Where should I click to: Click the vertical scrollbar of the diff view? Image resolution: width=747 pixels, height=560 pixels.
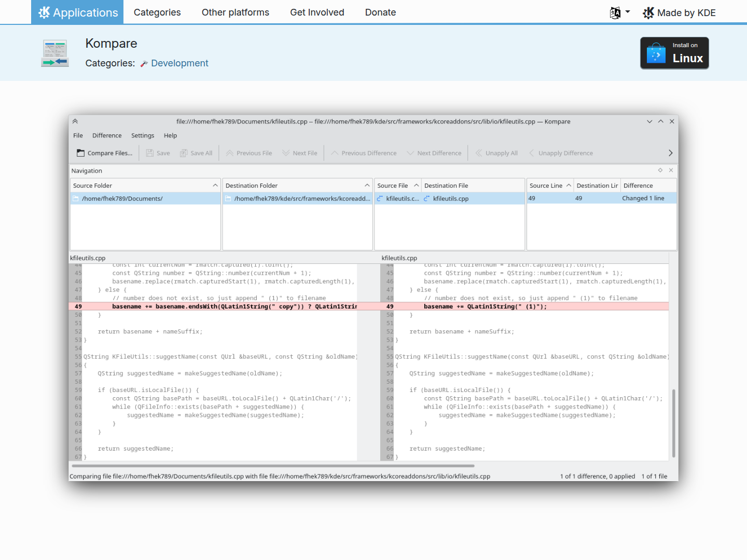point(674,423)
